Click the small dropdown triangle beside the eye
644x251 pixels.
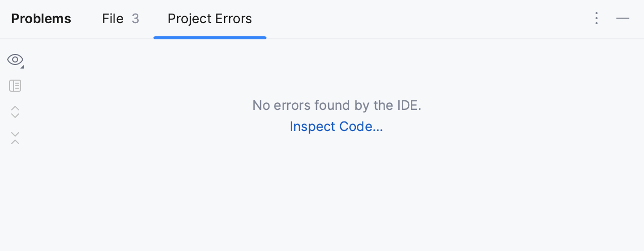click(22, 67)
